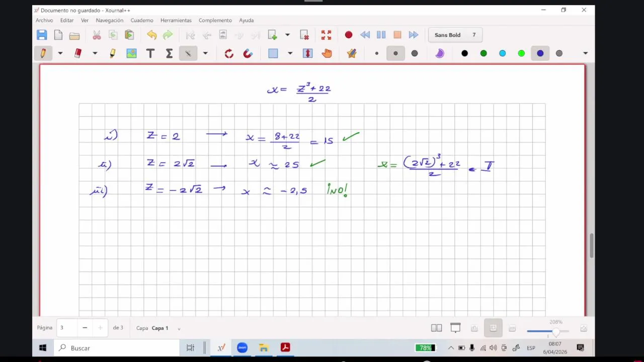Image resolution: width=644 pixels, height=362 pixels.
Task: Choose the thick pen thickness dot
Action: (x=415, y=53)
